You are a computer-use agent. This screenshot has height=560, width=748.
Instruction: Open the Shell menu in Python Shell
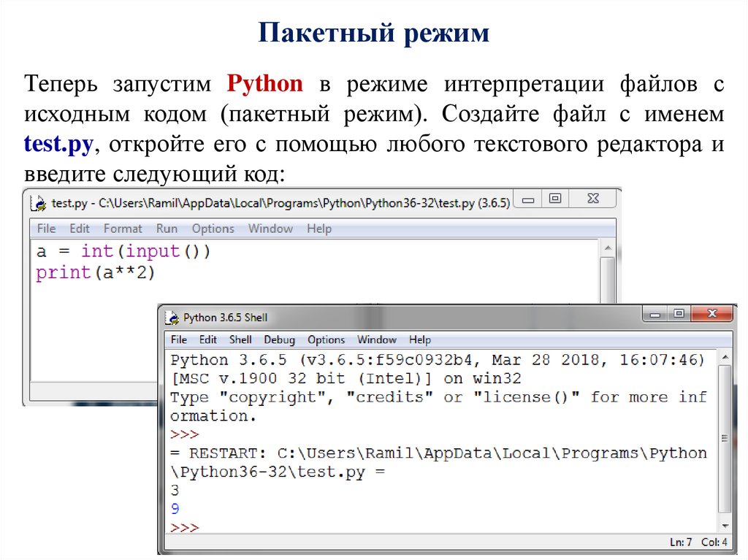[x=240, y=340]
